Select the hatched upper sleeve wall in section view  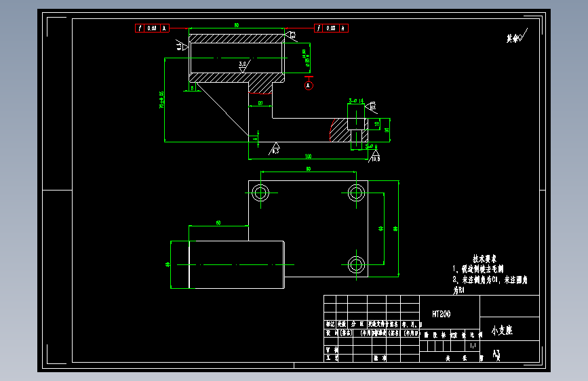(x=236, y=38)
